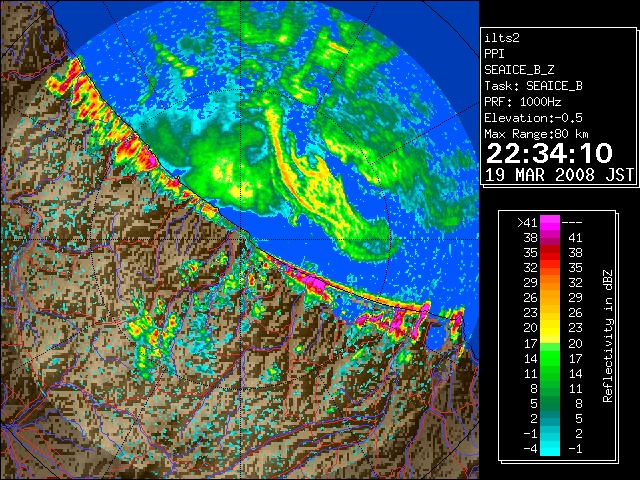
Task: Click the '19 MAR 2008 JST' date
Action: click(x=559, y=175)
